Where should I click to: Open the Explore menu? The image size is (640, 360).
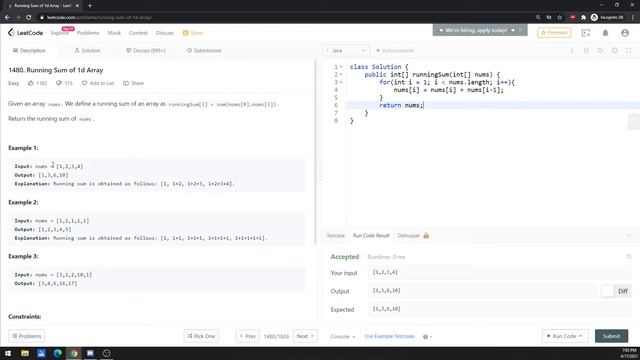point(60,33)
